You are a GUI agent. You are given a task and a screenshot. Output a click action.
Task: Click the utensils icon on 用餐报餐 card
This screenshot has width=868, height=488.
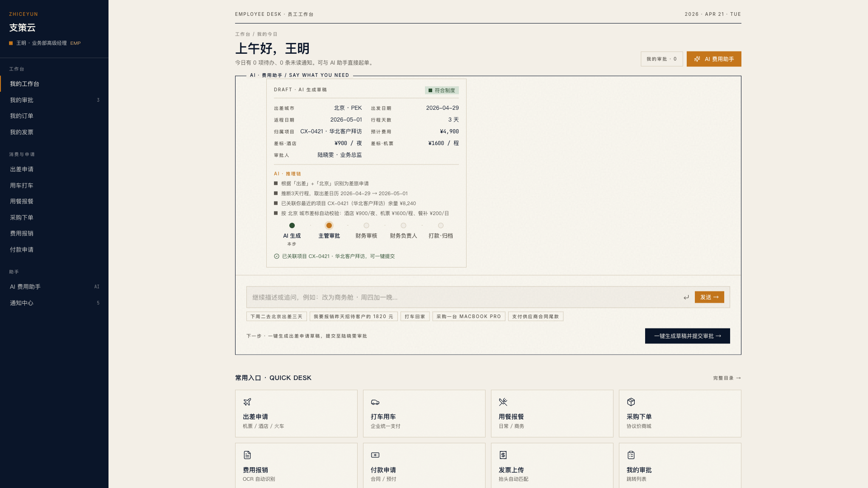coord(503,402)
